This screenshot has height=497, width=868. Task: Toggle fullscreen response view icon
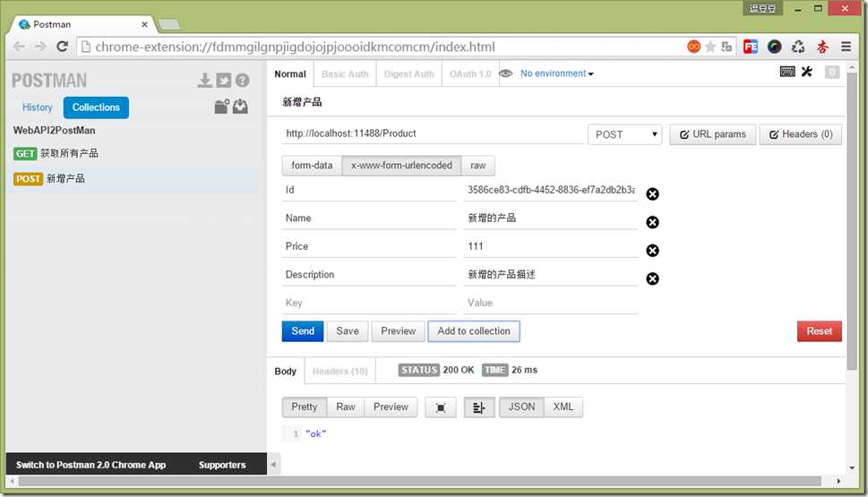[x=441, y=407]
